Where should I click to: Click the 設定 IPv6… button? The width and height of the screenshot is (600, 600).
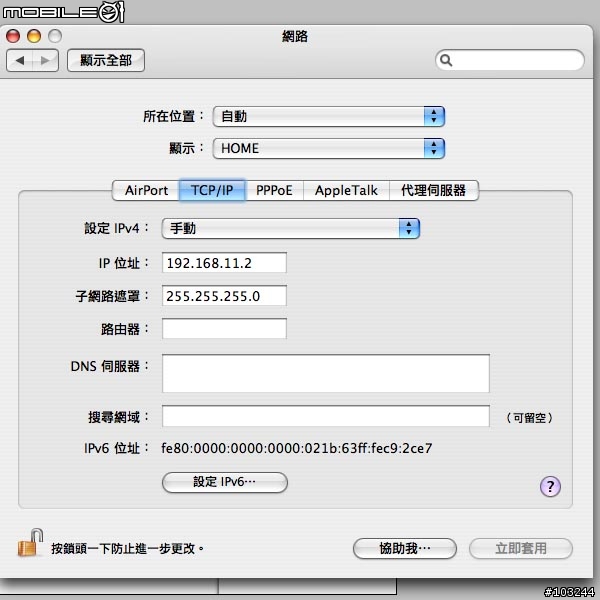pos(225,482)
